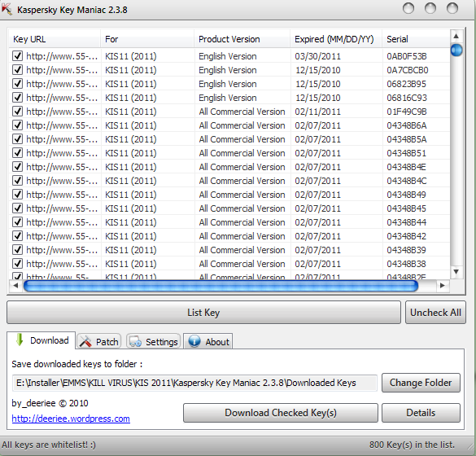Click Download Checked Key(s) button
Viewport: 476px width, 456px height.
(281, 413)
